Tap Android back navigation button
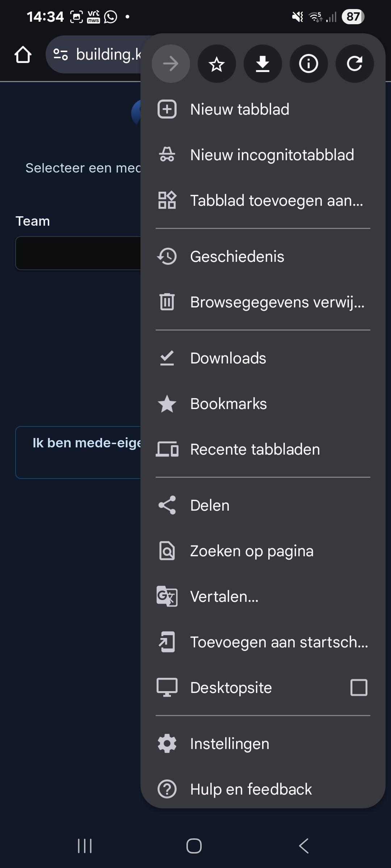Viewport: 391px width, 868px height. click(304, 846)
